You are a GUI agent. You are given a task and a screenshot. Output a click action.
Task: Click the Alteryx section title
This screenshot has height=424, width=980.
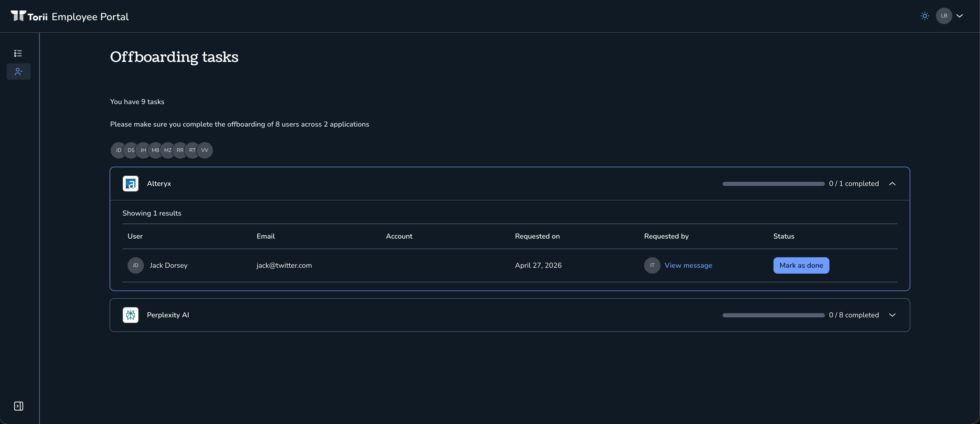[x=159, y=183]
